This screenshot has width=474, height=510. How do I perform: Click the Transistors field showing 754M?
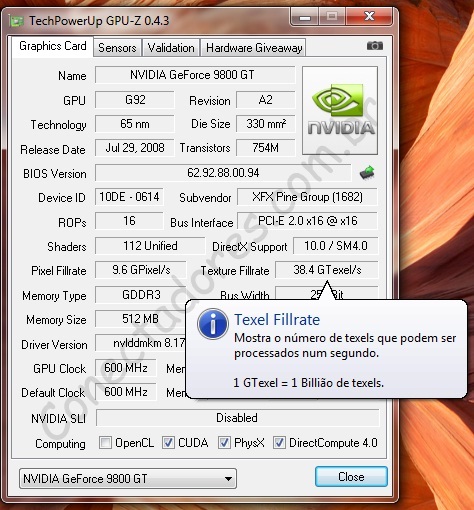(x=266, y=148)
